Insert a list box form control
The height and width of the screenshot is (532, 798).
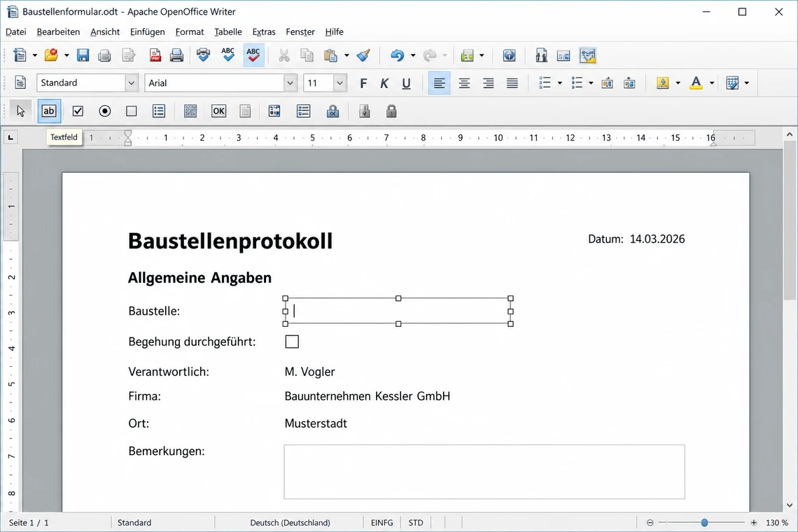pos(159,111)
